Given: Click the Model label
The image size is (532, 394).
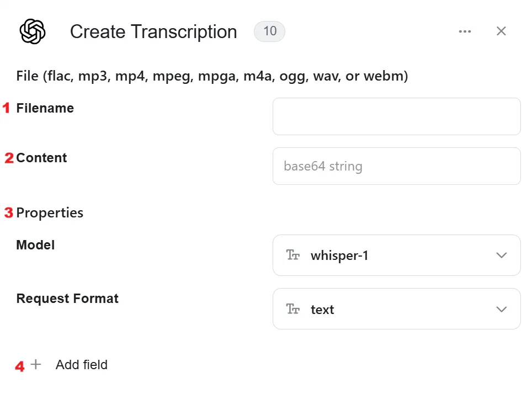Looking at the screenshot, I should 35,244.
